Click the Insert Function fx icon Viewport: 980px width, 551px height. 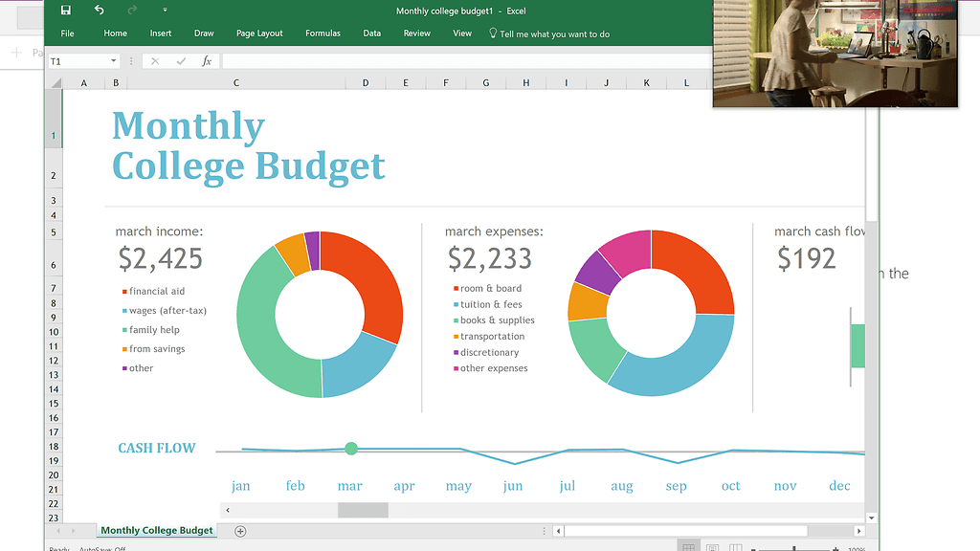click(206, 61)
